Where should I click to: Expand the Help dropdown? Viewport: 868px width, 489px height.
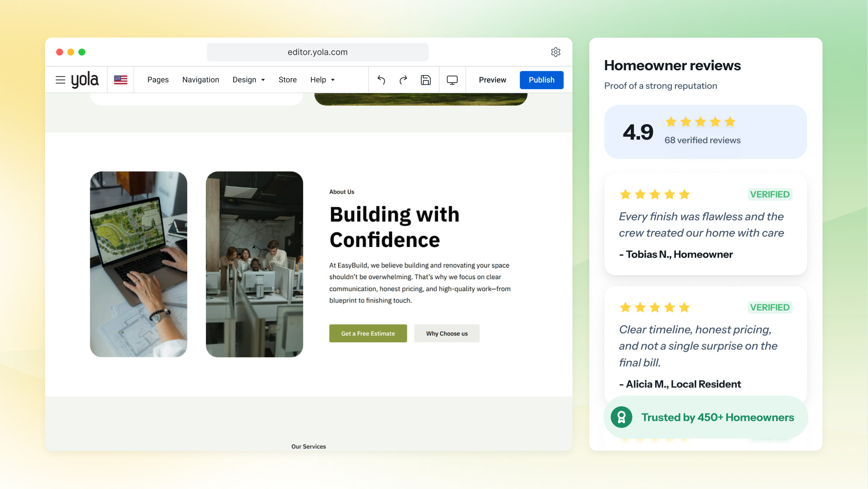click(x=322, y=80)
